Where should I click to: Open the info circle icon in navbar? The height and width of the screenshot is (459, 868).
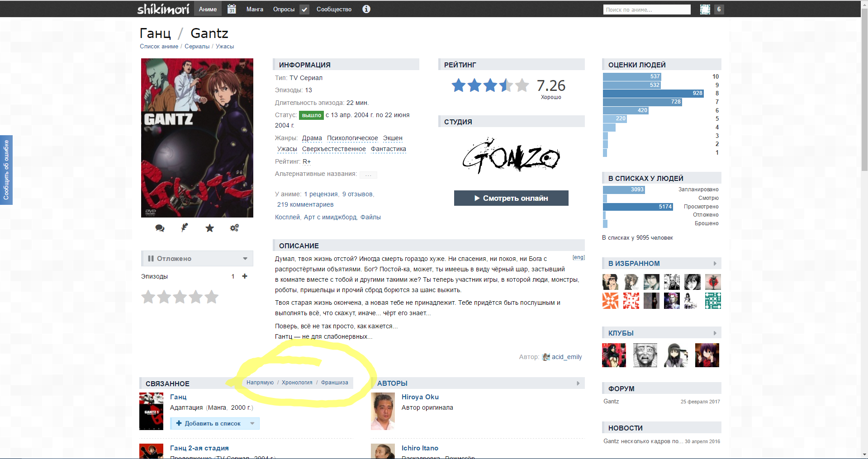(366, 9)
